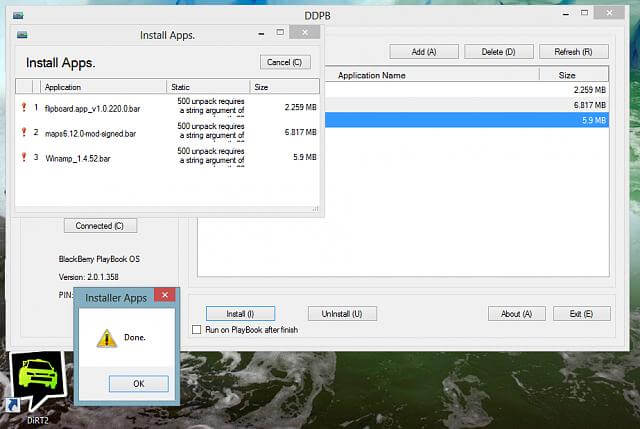This screenshot has width=640, height=429.
Task: Click Application Name column header in DDPB
Action: tap(432, 75)
